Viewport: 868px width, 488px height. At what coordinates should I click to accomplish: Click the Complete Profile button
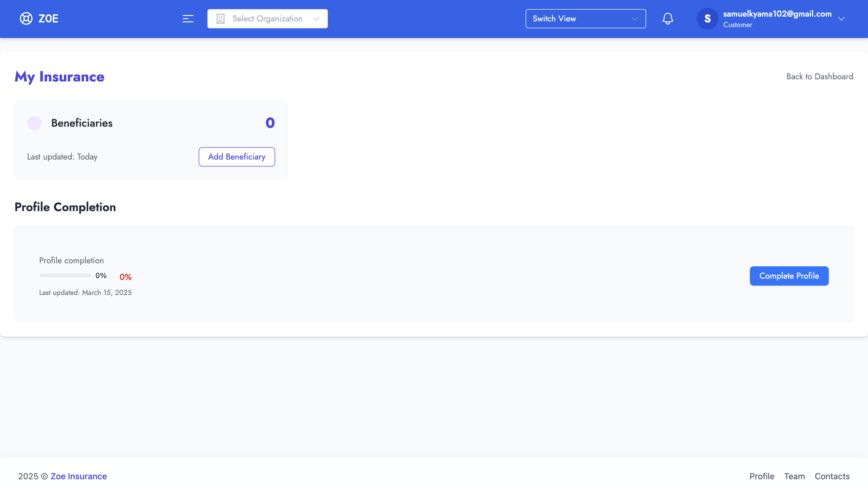(x=789, y=276)
